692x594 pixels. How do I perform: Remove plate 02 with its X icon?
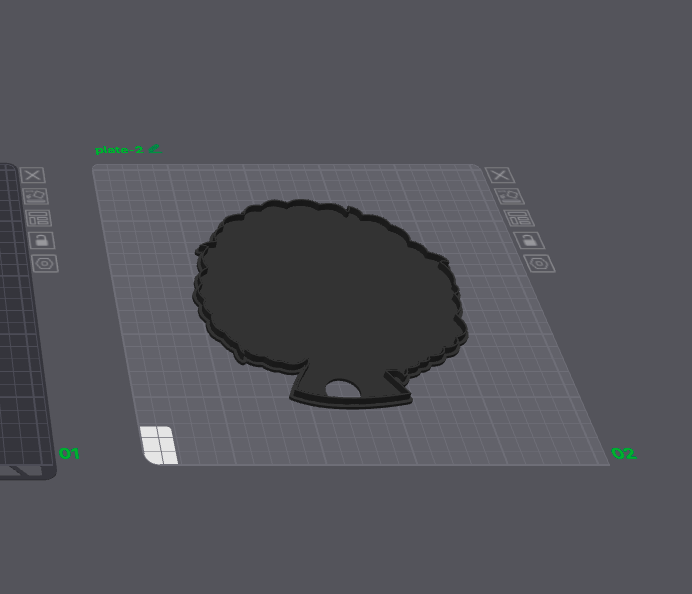coord(500,175)
